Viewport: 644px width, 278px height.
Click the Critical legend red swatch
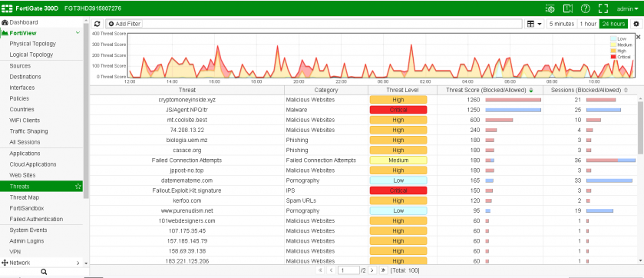click(x=613, y=57)
